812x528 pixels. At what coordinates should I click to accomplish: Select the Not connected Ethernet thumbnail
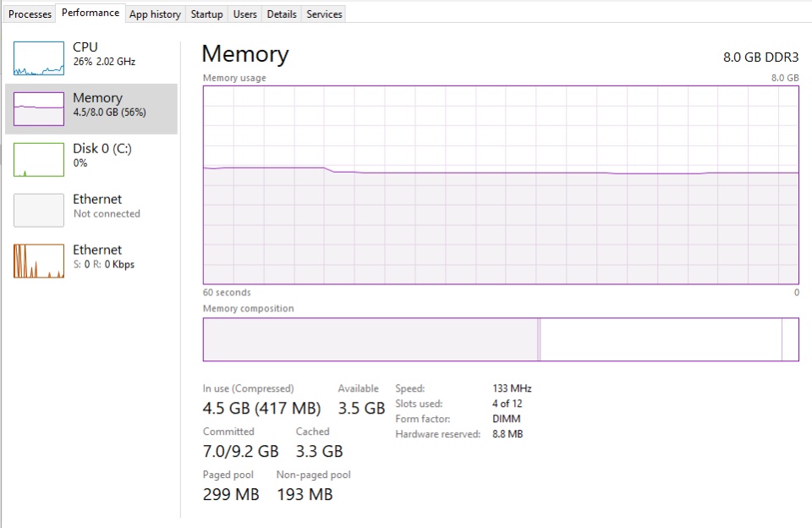(x=39, y=211)
